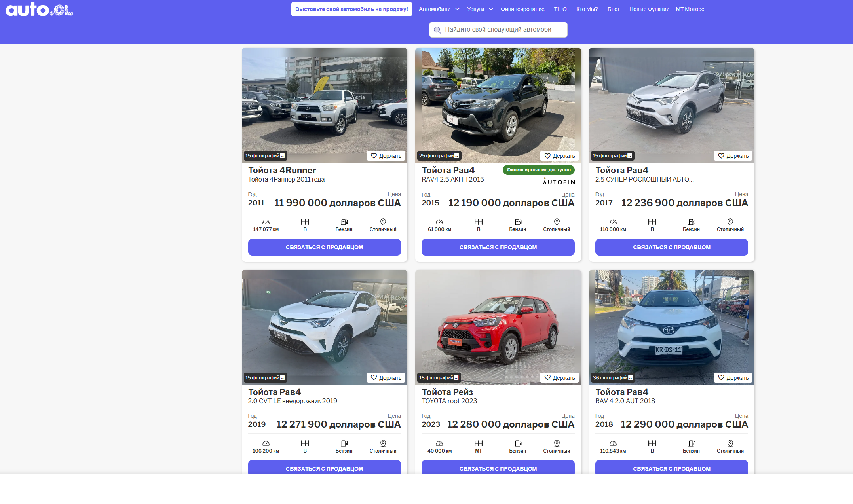Screen dimensions: 853x504
Task: Open Новые Функции in navigation
Action: (x=649, y=9)
